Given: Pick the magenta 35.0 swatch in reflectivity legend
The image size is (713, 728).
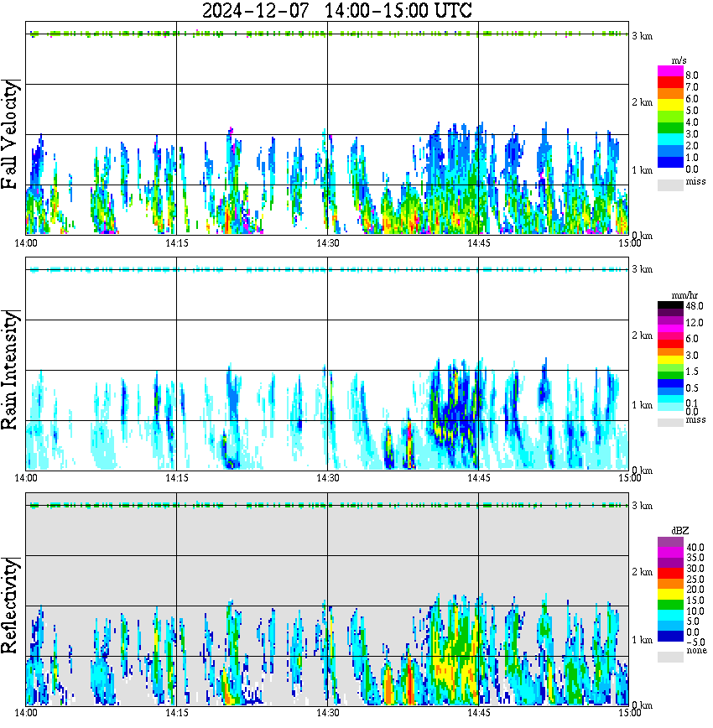Looking at the screenshot, I should (670, 553).
